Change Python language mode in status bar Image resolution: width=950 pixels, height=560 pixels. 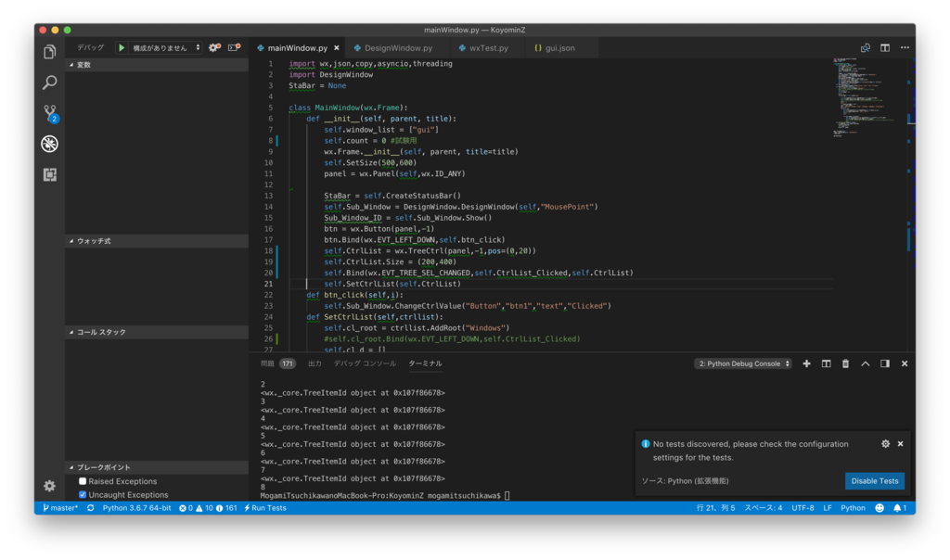point(853,508)
